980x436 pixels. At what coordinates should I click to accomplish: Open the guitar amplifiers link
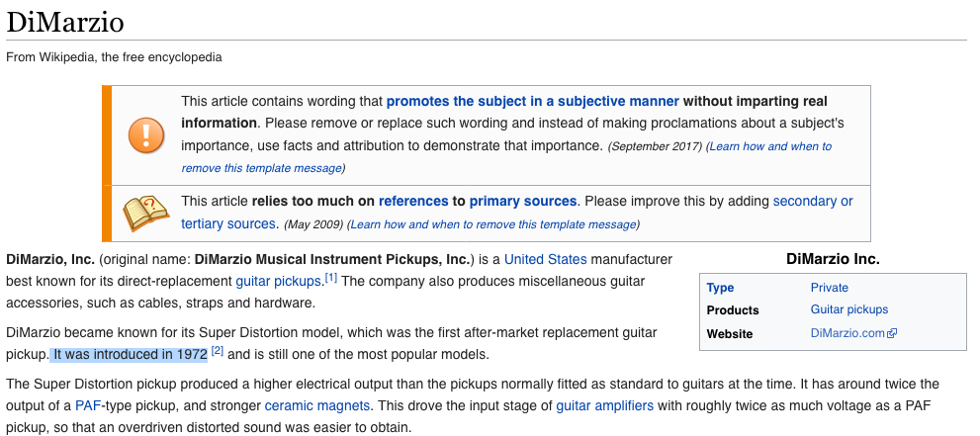pos(604,406)
